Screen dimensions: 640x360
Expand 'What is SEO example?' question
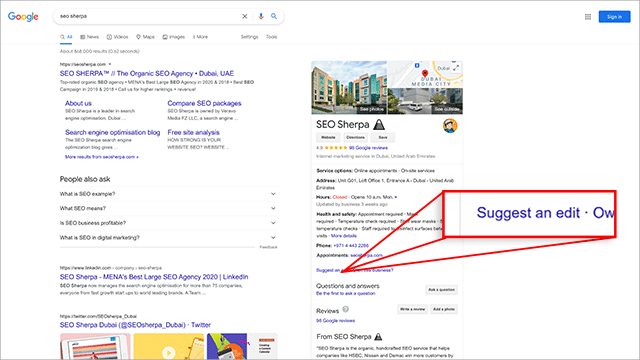tap(168, 194)
